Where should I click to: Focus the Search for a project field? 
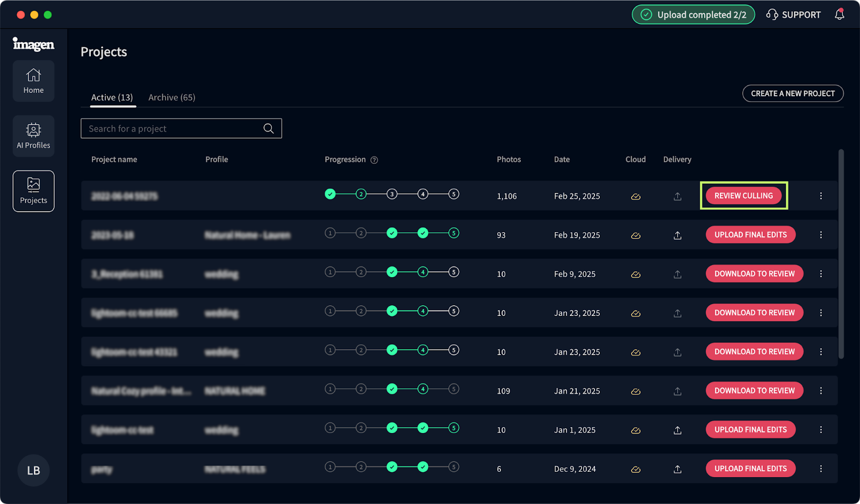[181, 128]
